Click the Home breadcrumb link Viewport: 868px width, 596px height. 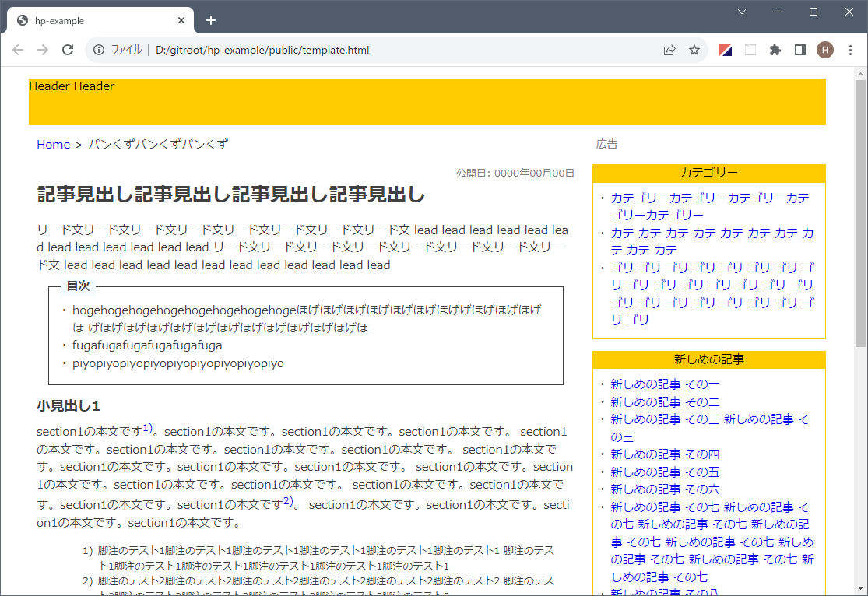point(53,145)
